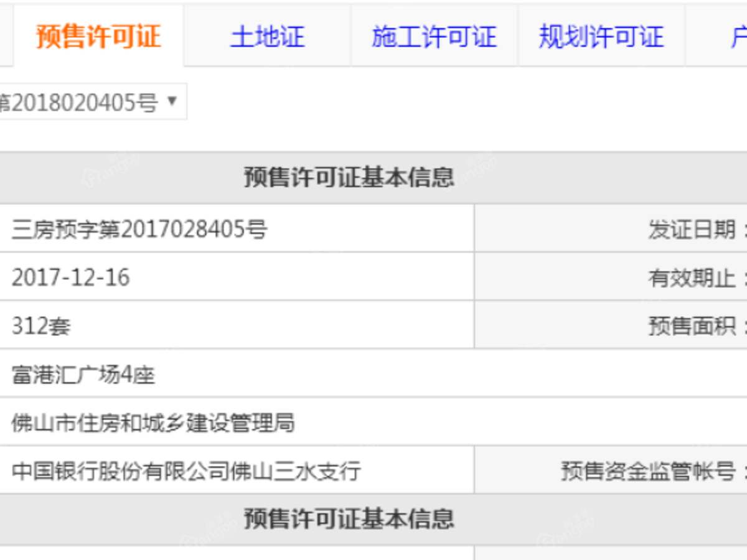747x560 pixels.
Task: Open the 预售许可证 tab
Action: (x=98, y=36)
